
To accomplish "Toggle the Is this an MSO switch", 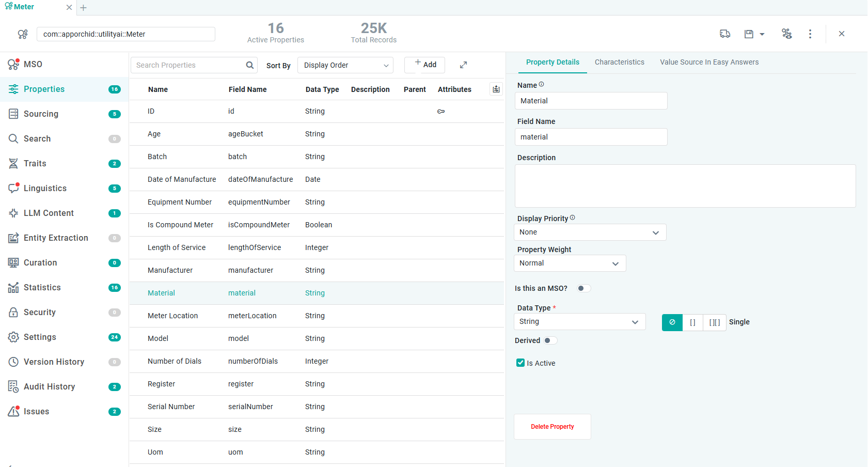I will tap(583, 288).
